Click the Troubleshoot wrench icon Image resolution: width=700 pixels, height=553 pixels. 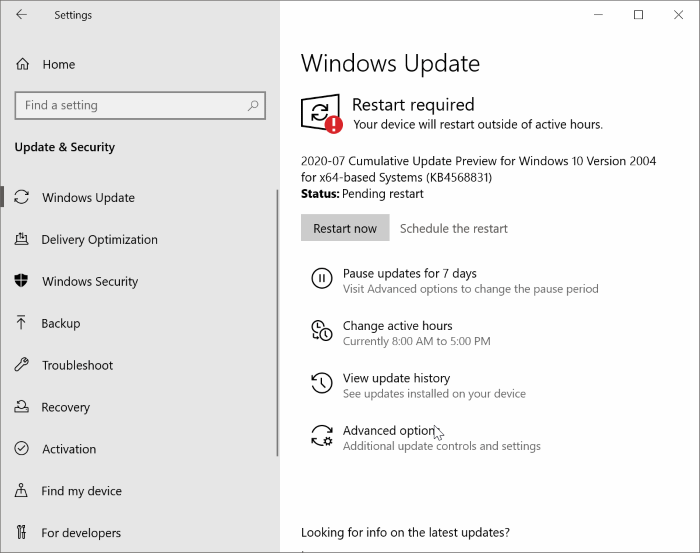coord(21,365)
